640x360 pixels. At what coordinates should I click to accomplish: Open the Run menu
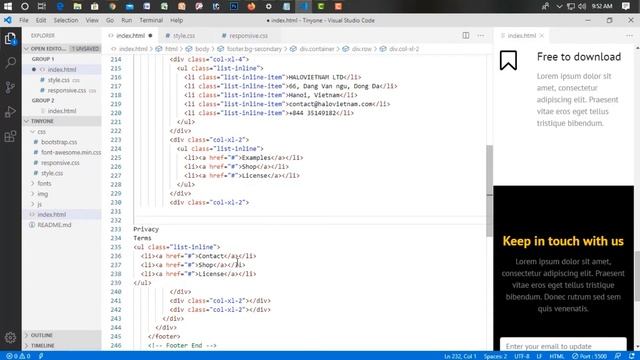pos(127,20)
